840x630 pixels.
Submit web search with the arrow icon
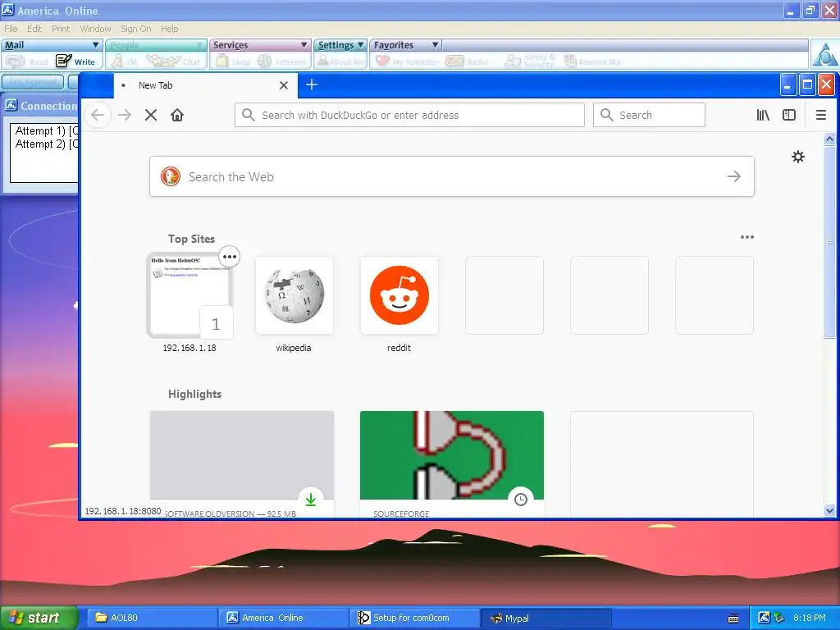point(734,176)
